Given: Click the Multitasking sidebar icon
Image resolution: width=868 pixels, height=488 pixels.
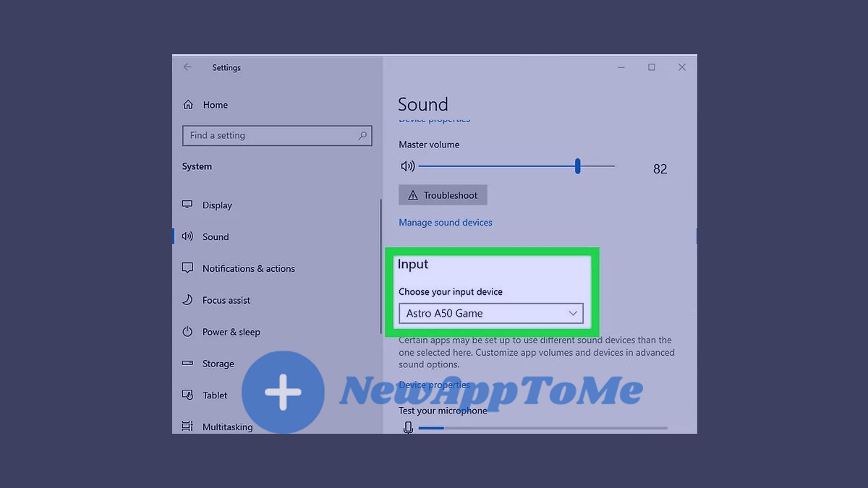Looking at the screenshot, I should (188, 427).
